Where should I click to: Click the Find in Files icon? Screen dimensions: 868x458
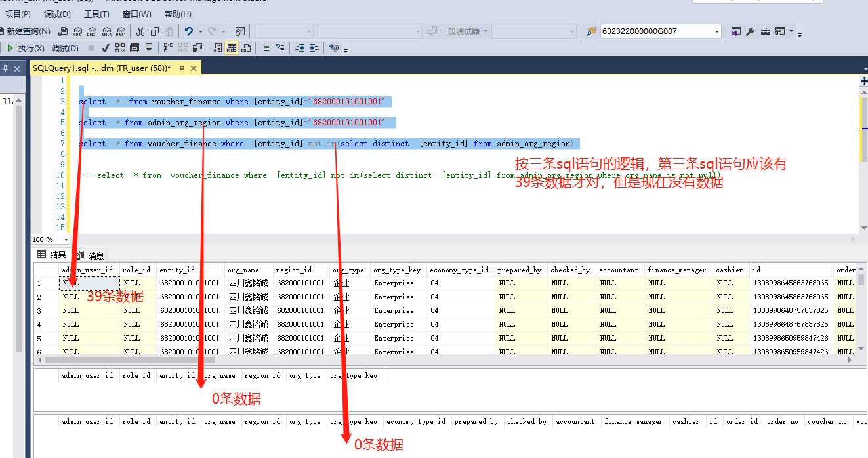point(590,31)
